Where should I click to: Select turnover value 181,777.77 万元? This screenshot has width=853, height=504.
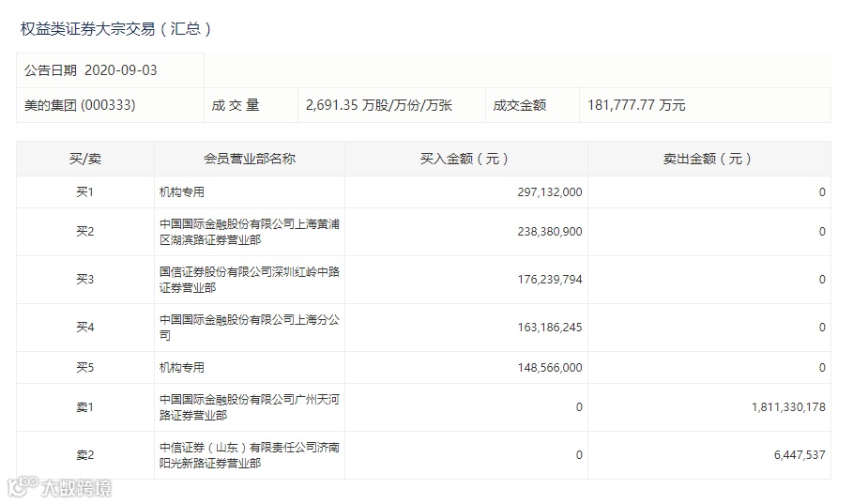(636, 105)
